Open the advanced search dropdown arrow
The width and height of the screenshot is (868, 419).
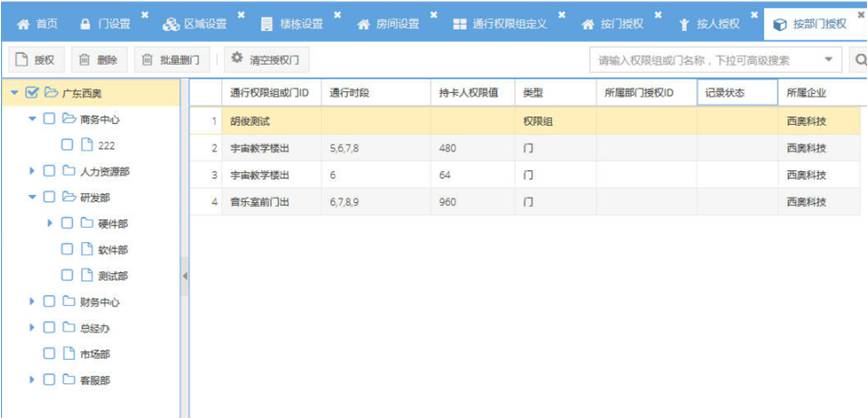[x=829, y=60]
